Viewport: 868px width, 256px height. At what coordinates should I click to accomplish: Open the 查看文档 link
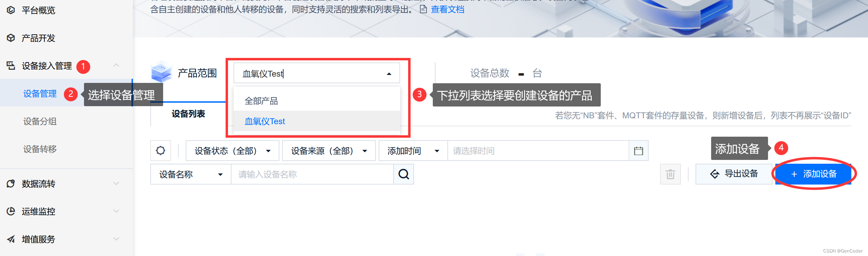click(447, 9)
